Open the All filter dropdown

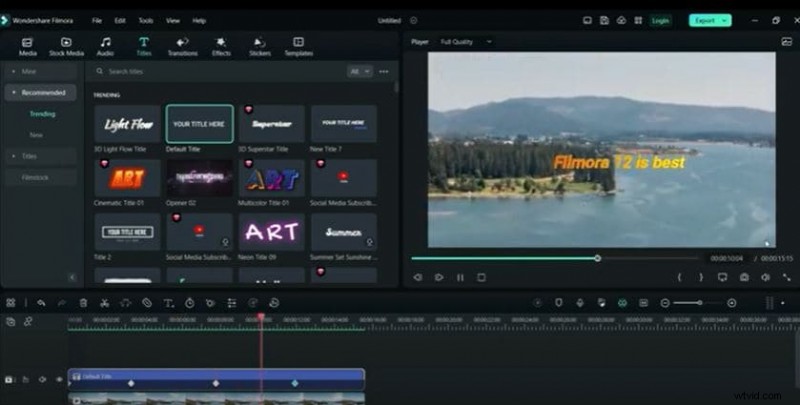point(360,71)
